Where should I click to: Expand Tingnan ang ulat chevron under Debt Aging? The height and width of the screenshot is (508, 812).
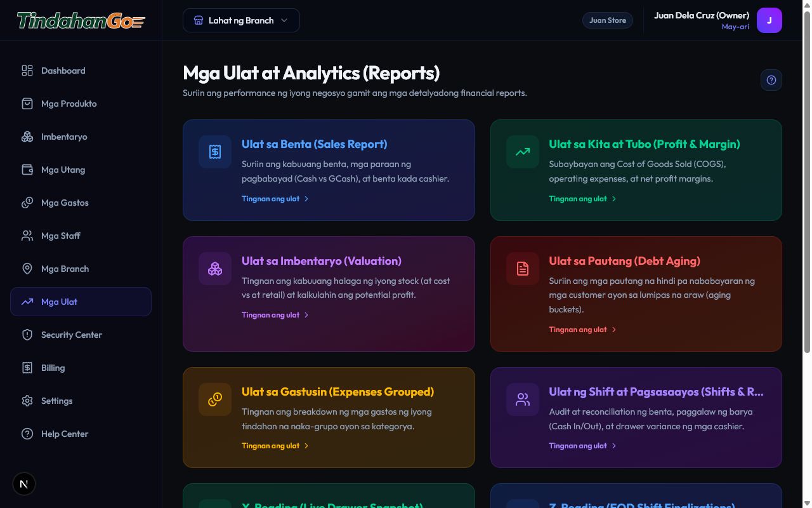pyautogui.click(x=614, y=330)
